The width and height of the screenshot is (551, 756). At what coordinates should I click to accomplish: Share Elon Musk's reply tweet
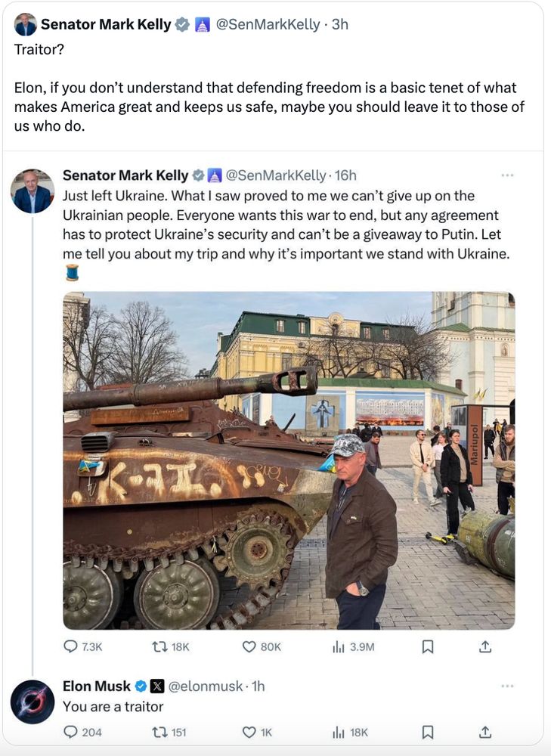[x=485, y=732]
